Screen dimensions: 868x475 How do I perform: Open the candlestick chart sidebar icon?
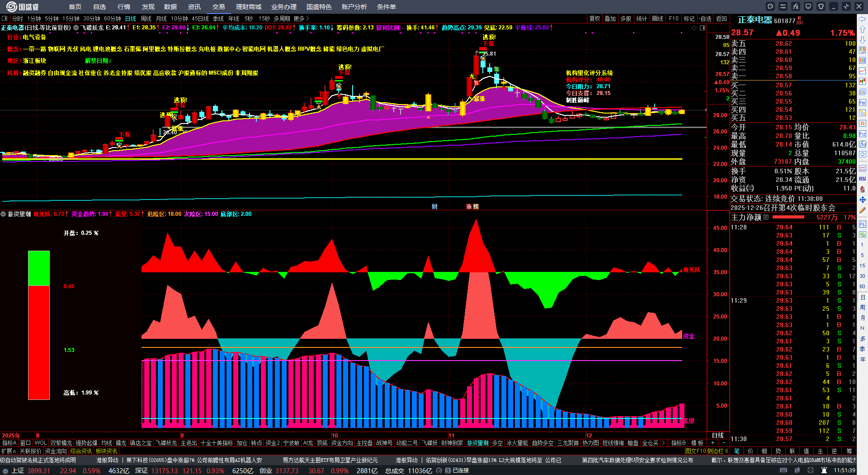click(x=863, y=81)
